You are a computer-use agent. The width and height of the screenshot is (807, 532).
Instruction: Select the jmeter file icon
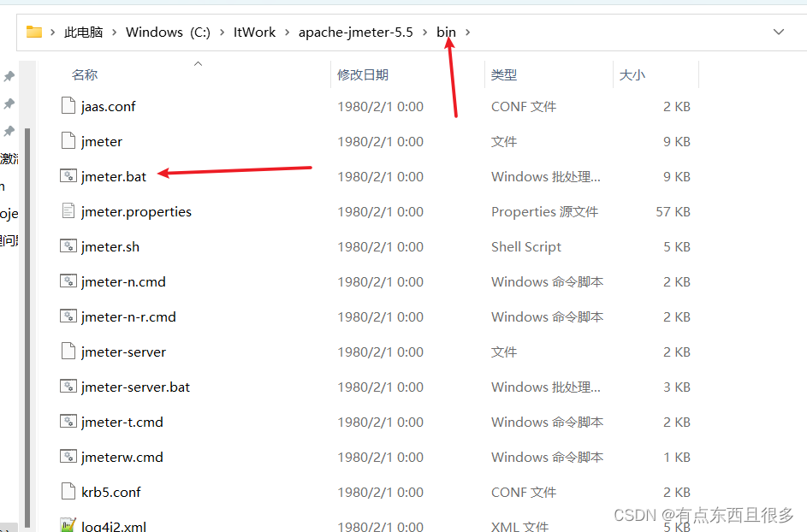pos(68,140)
